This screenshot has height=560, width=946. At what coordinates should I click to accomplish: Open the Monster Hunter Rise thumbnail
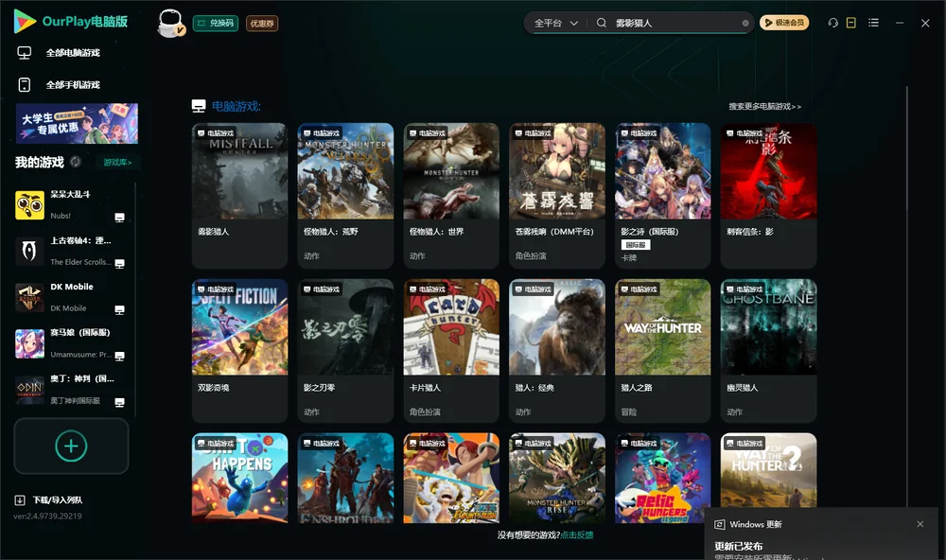pyautogui.click(x=557, y=478)
